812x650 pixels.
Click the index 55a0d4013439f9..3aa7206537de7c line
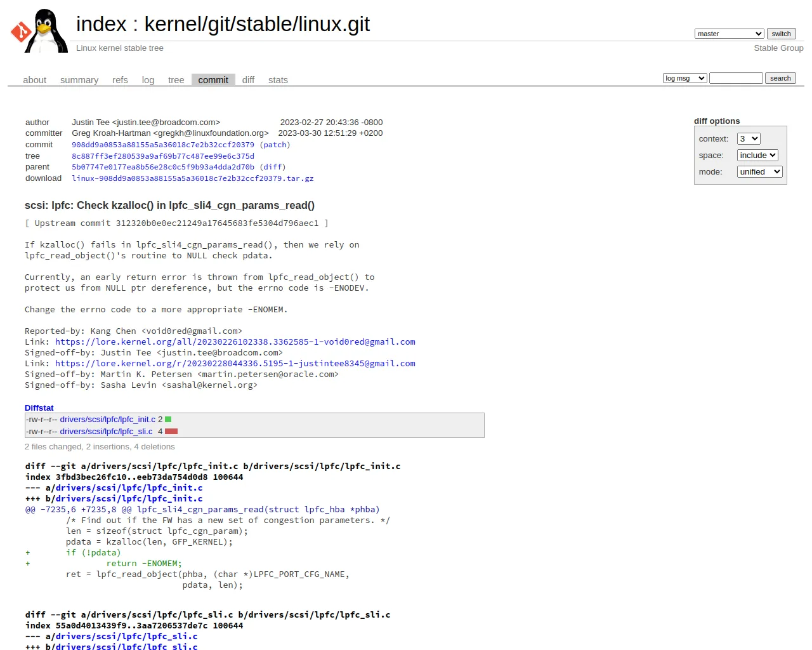pos(134,626)
